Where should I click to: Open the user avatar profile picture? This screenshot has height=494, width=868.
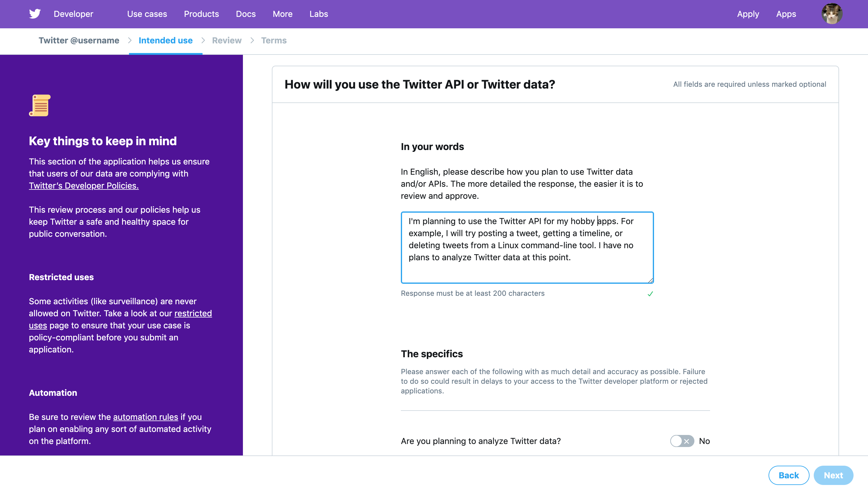click(x=832, y=14)
